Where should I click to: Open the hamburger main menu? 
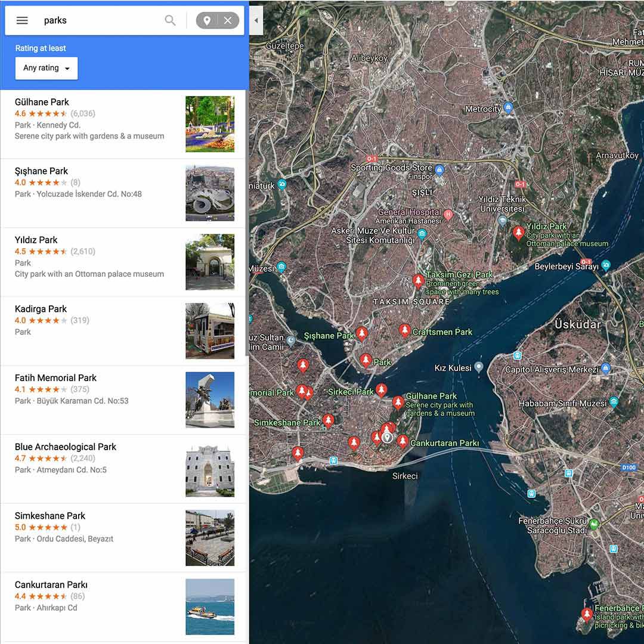[22, 20]
